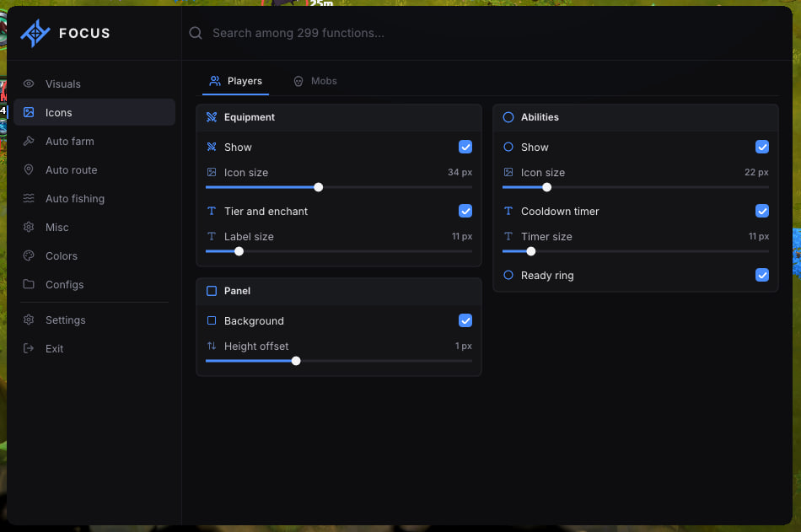Click the image icon beside Equipment Icon size
The image size is (801, 532).
[x=212, y=172]
